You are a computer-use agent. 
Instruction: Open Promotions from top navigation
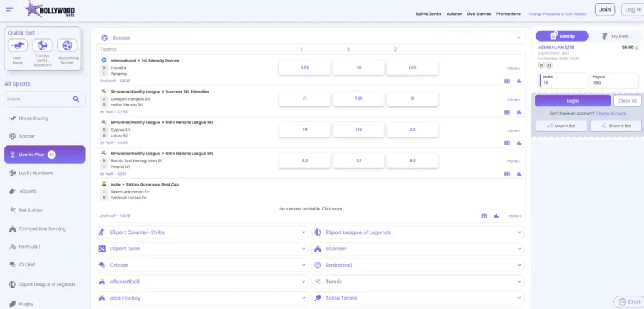point(508,14)
